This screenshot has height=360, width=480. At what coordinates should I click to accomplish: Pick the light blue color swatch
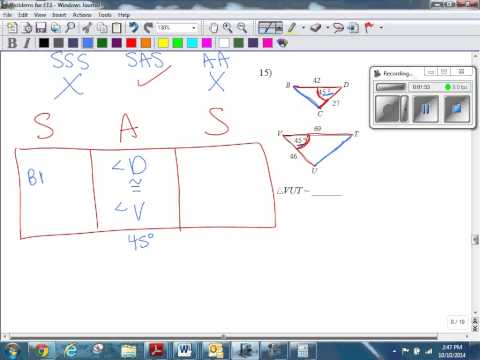pos(88,43)
